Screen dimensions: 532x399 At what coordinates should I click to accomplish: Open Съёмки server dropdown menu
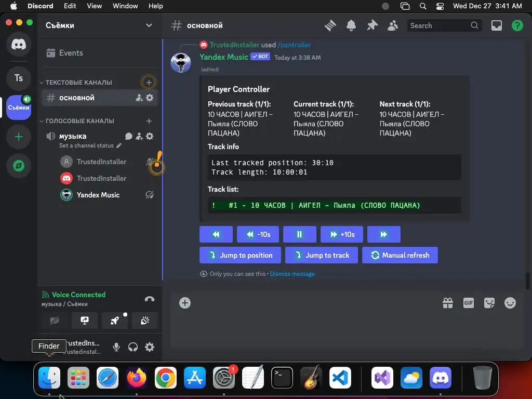[149, 25]
